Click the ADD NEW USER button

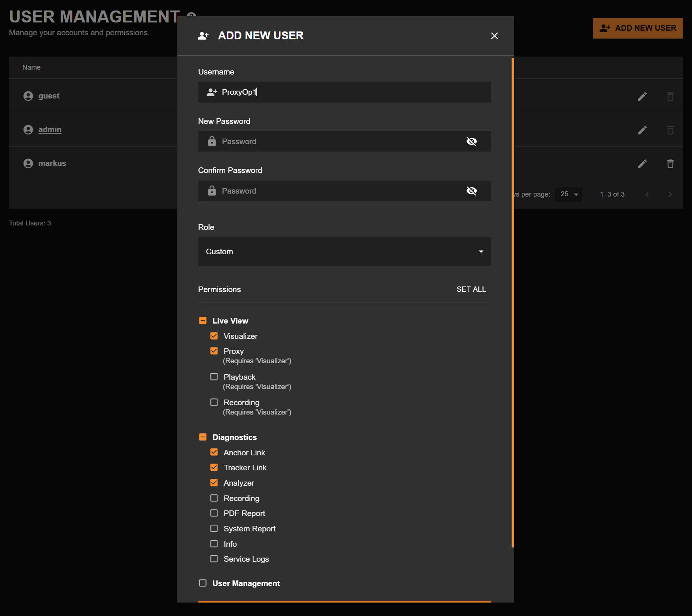[637, 28]
